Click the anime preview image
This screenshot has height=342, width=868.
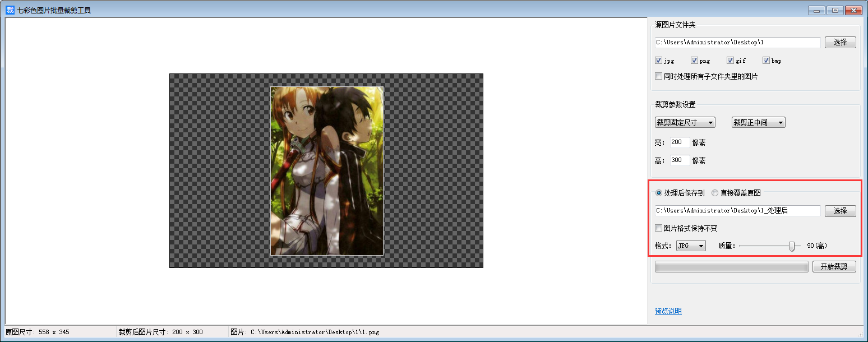pos(327,171)
